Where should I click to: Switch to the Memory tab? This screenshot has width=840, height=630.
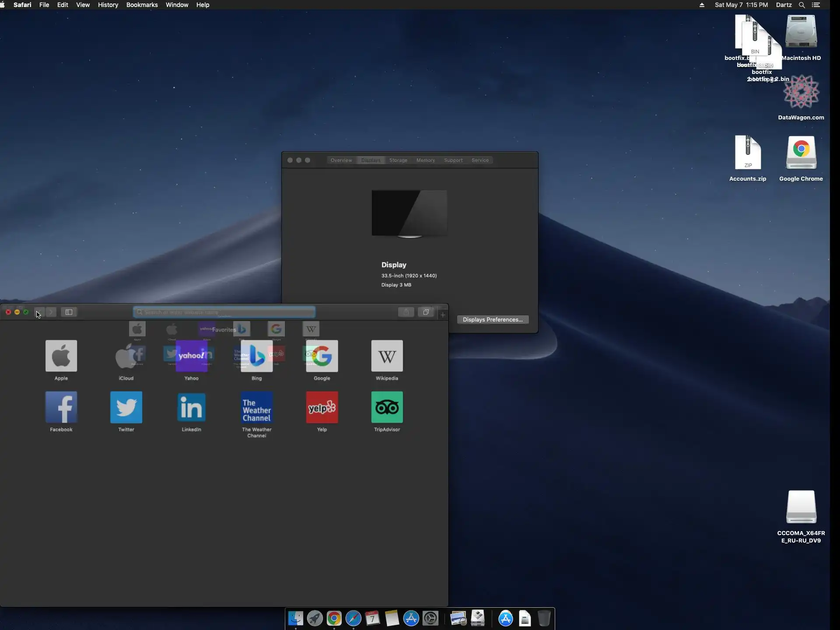[425, 160]
